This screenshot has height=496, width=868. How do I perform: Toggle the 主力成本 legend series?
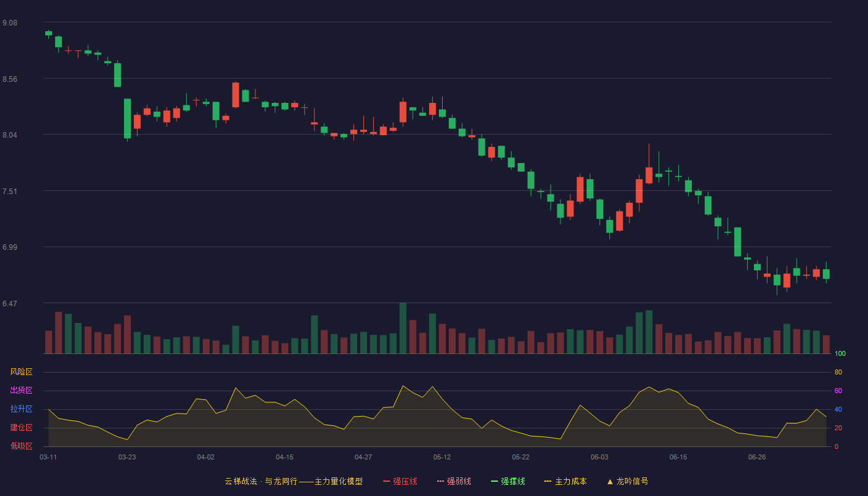click(565, 481)
